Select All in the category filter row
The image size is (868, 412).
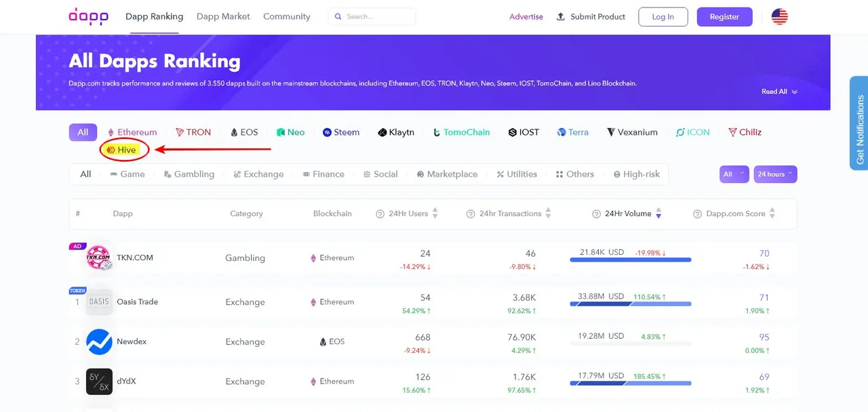(x=85, y=174)
